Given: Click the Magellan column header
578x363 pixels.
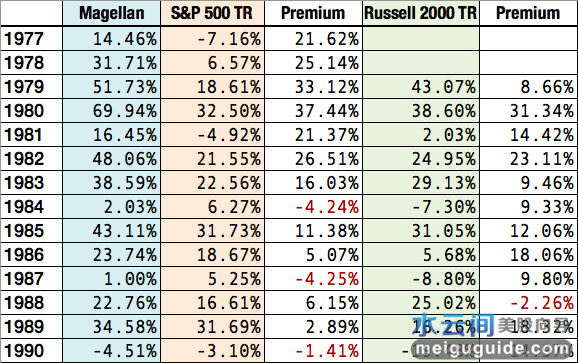Looking at the screenshot, I should pos(112,13).
